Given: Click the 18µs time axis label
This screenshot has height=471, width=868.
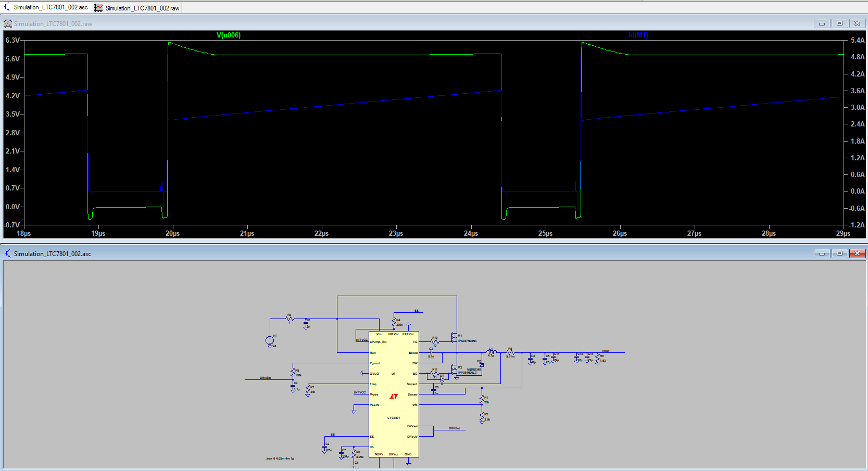Looking at the screenshot, I should [24, 233].
